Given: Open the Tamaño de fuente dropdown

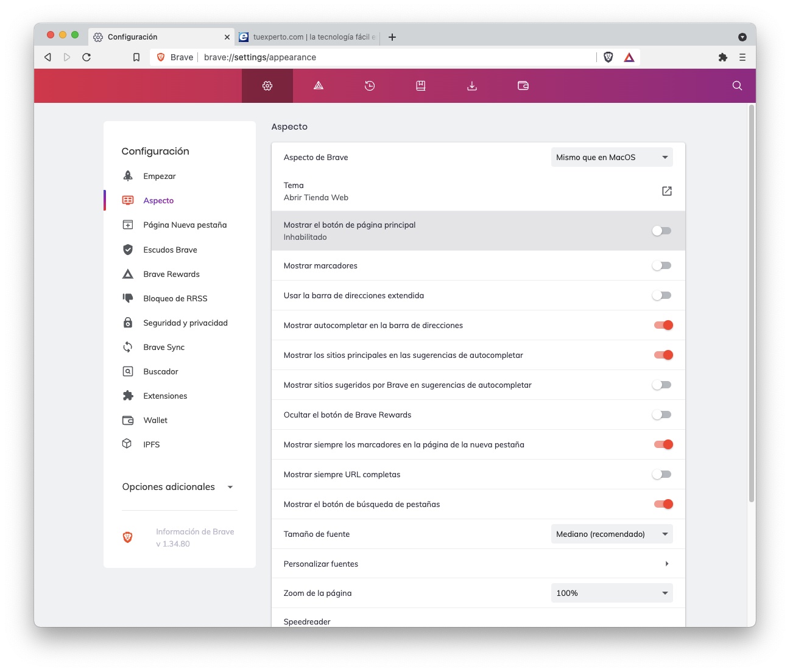Looking at the screenshot, I should [x=612, y=534].
